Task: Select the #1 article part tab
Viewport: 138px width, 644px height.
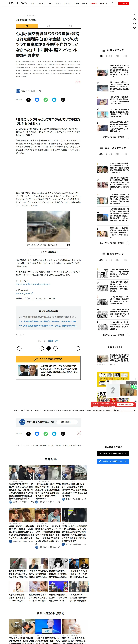Action: pos(27,26)
